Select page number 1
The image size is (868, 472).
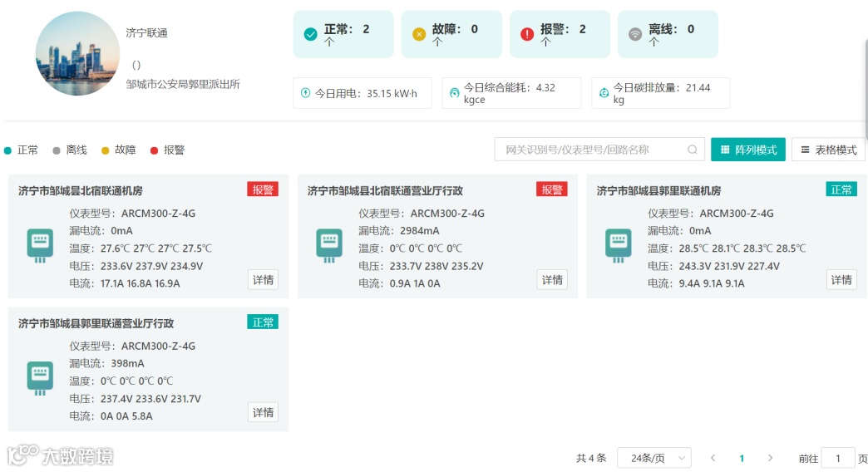[742, 458]
